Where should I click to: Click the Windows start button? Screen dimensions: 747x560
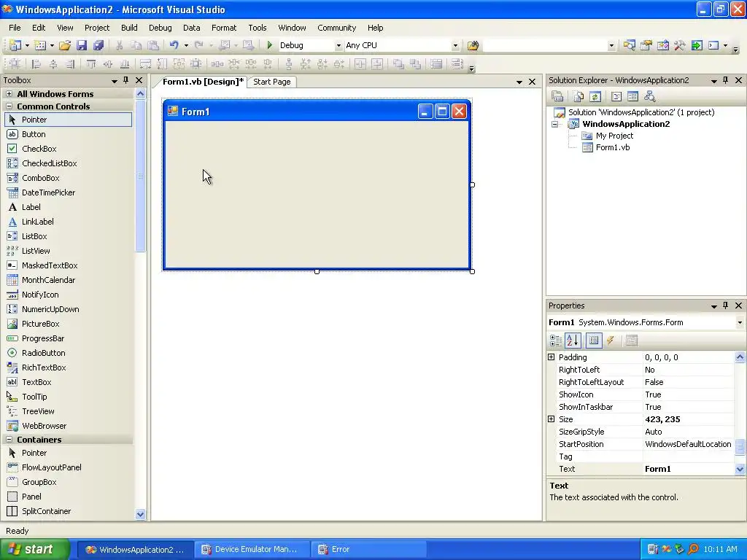pyautogui.click(x=35, y=550)
